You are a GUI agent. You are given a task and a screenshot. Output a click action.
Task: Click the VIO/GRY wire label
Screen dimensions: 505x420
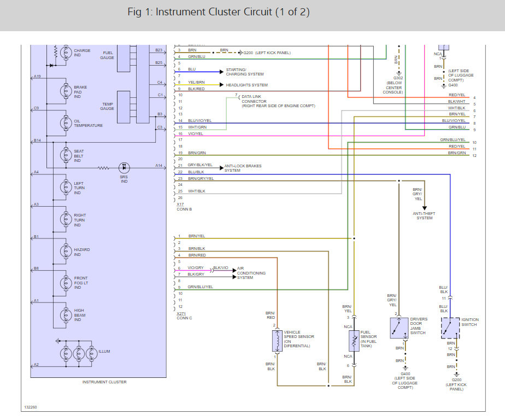(x=196, y=268)
